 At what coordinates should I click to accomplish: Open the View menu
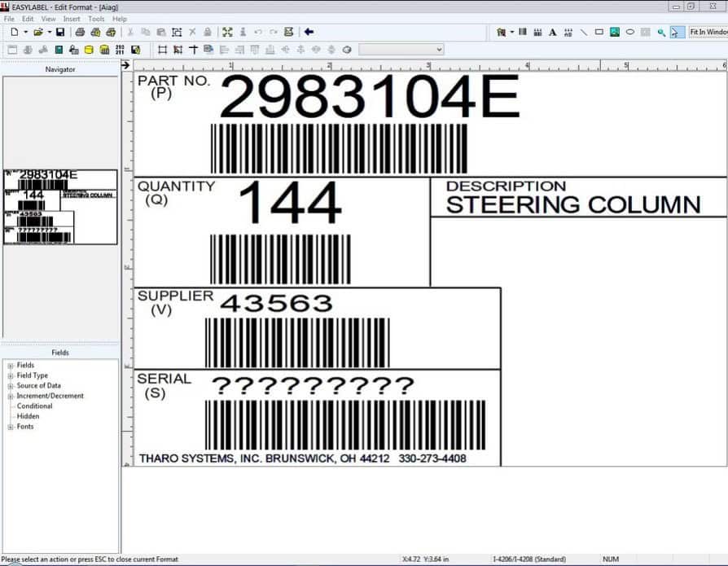(x=48, y=19)
